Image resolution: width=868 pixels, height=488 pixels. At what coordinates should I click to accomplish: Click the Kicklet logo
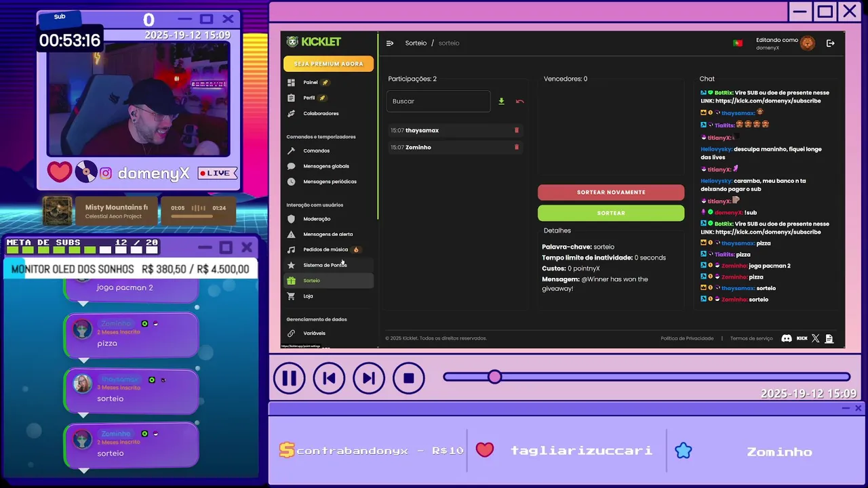point(313,42)
